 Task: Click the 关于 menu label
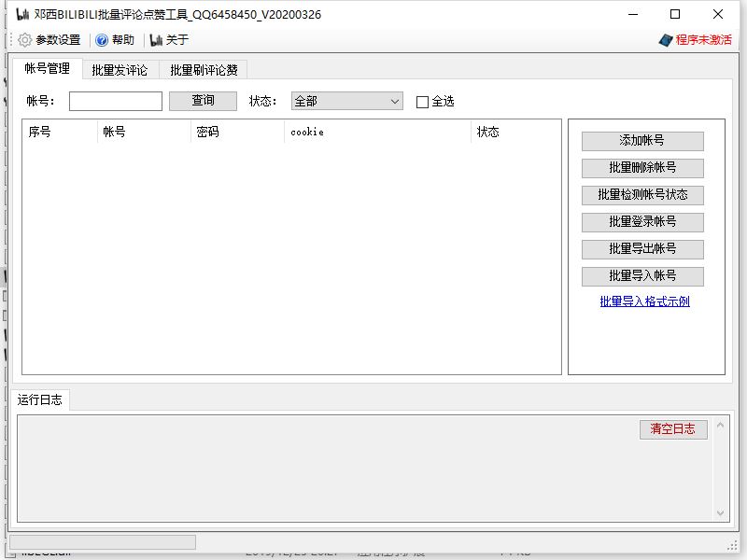coord(177,40)
